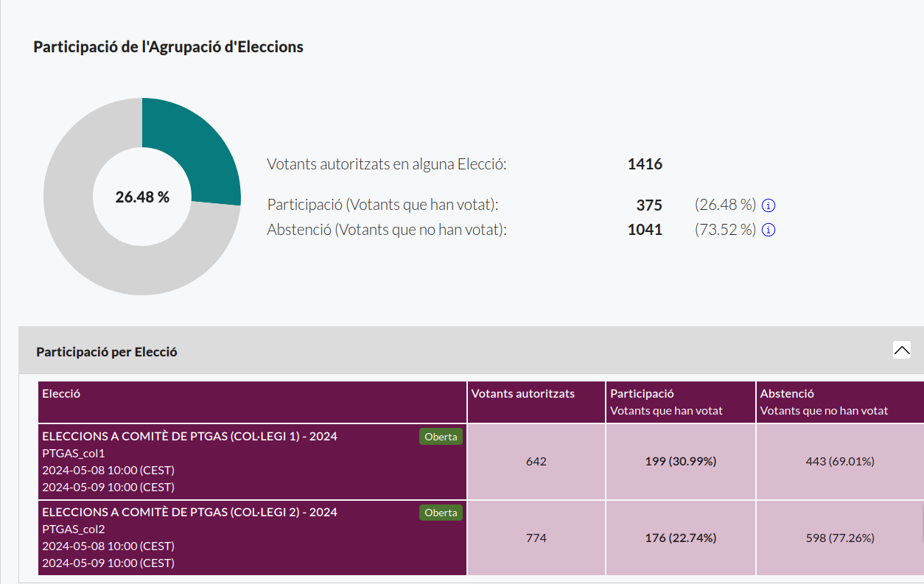Open ELECCIONS A COMITÈ DE PTGAS (COL·LEGI 2) row
The height and width of the screenshot is (584, 924).
[189, 513]
